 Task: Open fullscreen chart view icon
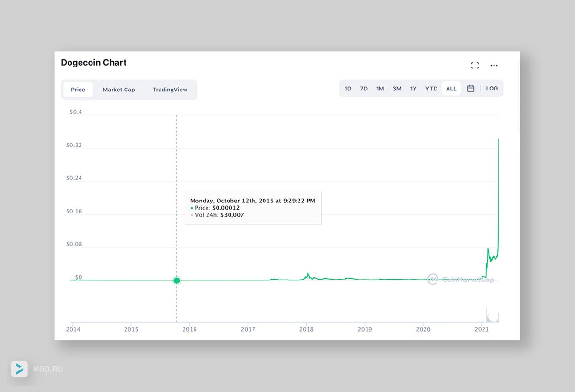coord(475,66)
